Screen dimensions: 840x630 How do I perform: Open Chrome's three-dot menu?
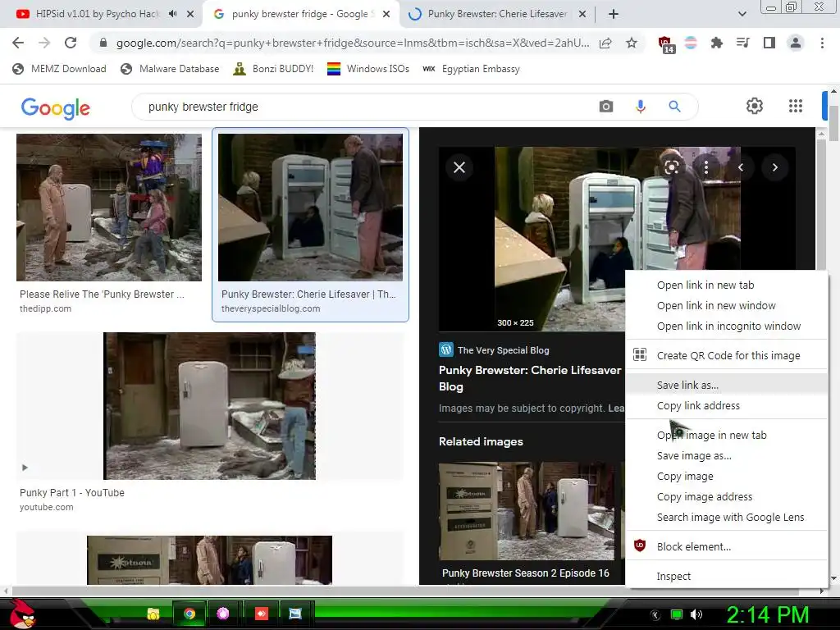tap(822, 43)
